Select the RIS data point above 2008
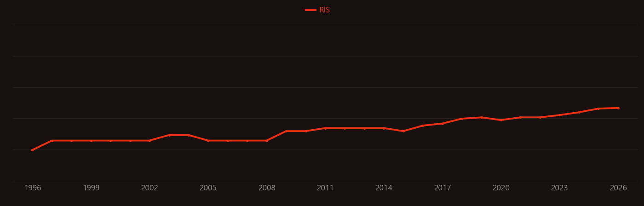Screen dimensions: 644x206 (267, 141)
